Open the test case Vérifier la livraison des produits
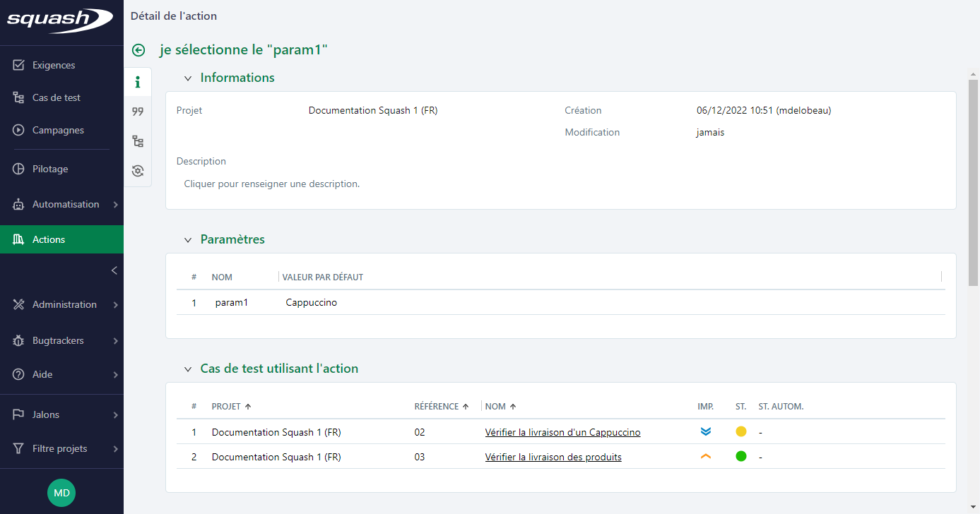 [x=553, y=456]
